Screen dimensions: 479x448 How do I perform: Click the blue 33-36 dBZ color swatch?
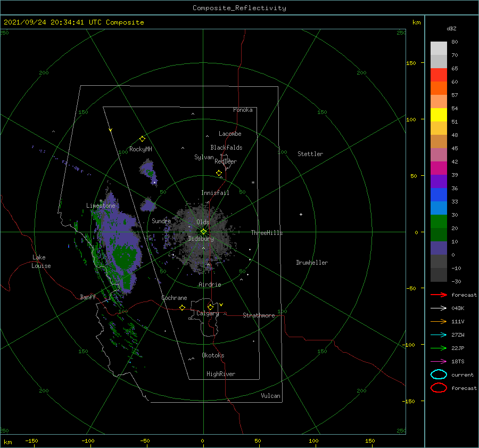(x=439, y=194)
